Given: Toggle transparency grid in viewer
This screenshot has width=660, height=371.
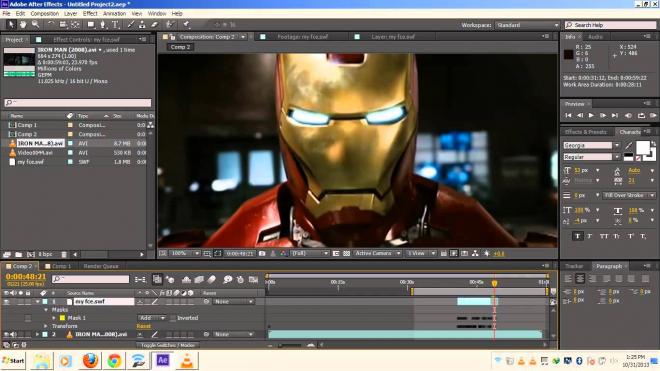Looking at the screenshot, I should (346, 254).
